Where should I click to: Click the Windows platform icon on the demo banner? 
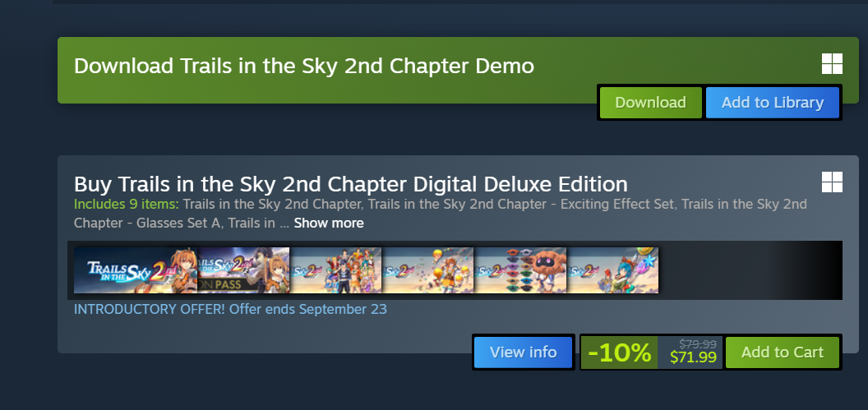click(x=832, y=63)
